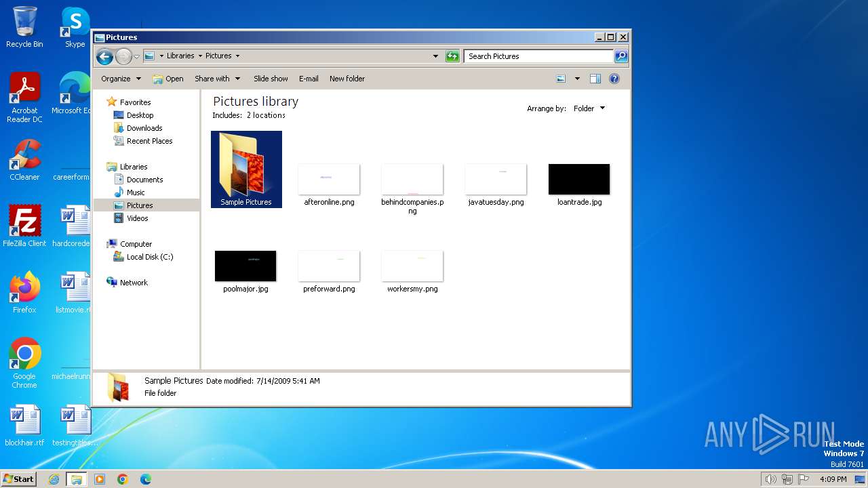Image resolution: width=868 pixels, height=488 pixels.
Task: Select FileZilla Client desktop icon
Action: [24, 226]
